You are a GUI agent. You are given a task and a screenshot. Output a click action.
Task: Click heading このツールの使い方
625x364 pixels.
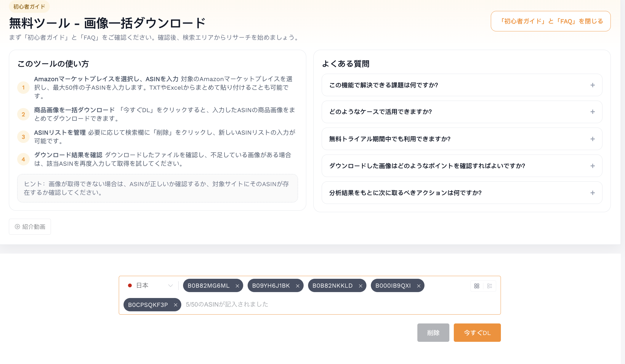click(x=53, y=64)
